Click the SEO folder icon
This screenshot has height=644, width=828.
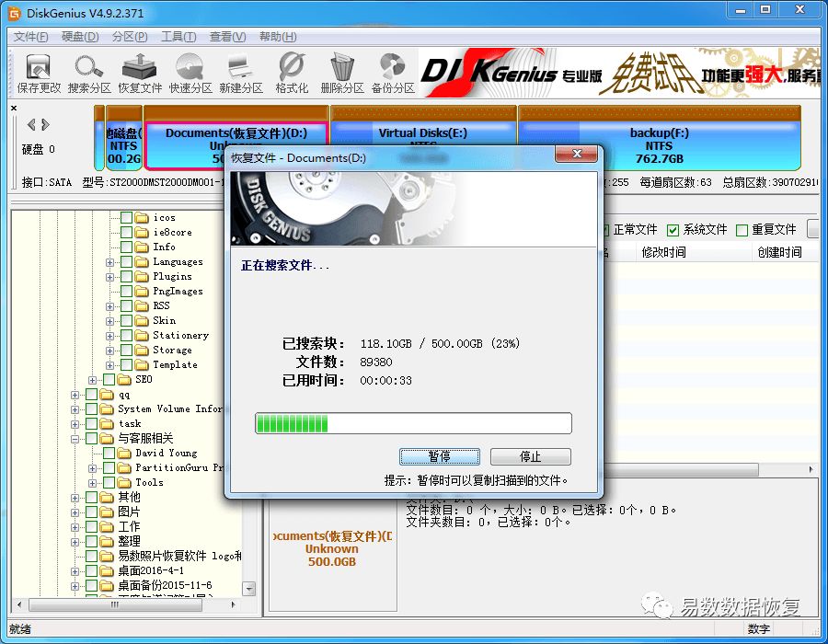click(x=124, y=380)
